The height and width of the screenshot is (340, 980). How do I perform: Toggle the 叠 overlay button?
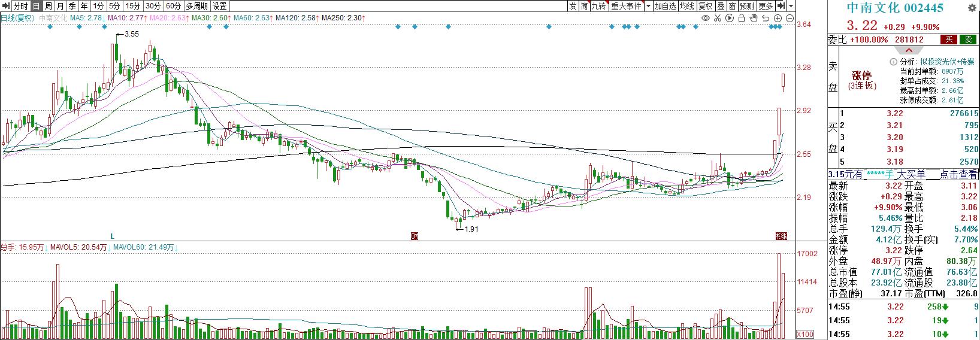click(721, 6)
